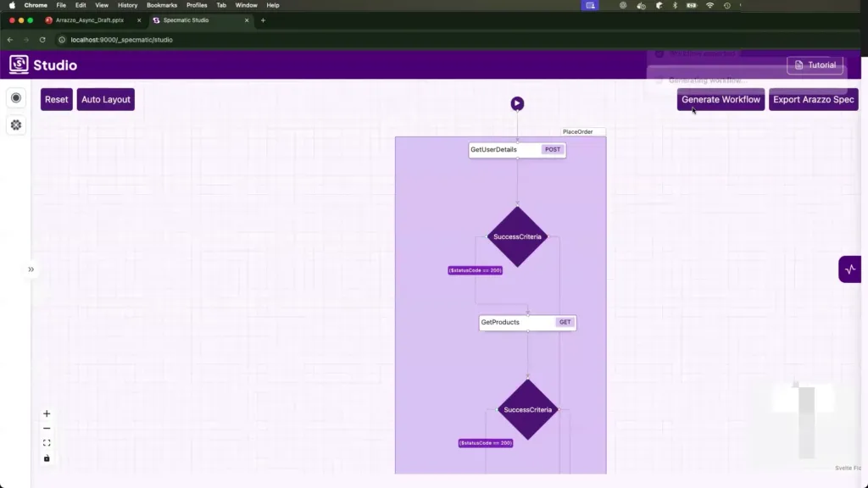Image resolution: width=868 pixels, height=488 pixels.
Task: Open the Tutorial link in header
Action: coord(814,65)
